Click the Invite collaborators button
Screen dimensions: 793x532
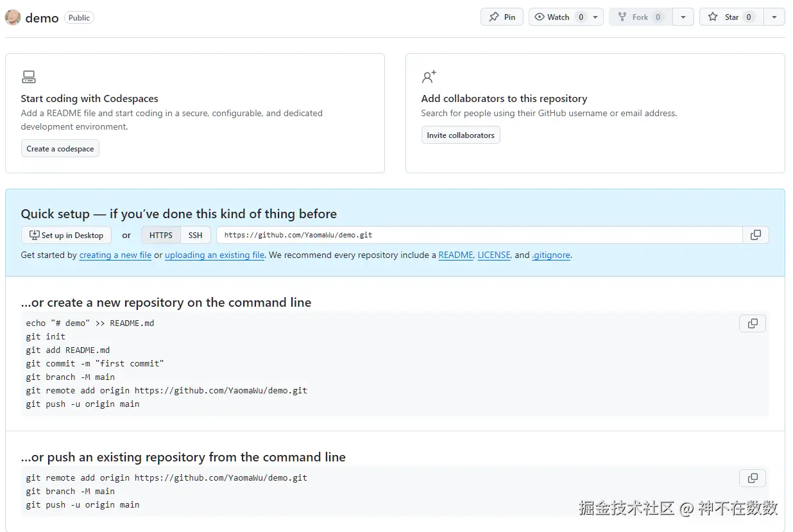461,135
